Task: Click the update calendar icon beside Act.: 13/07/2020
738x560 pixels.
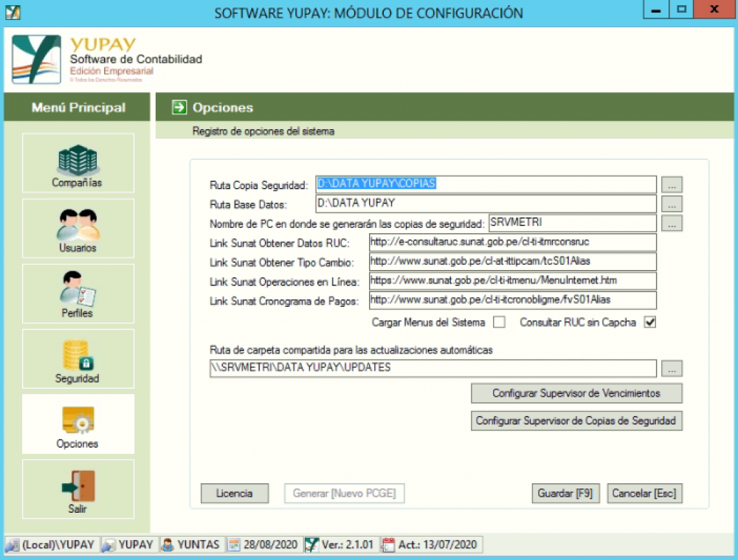Action: point(388,545)
